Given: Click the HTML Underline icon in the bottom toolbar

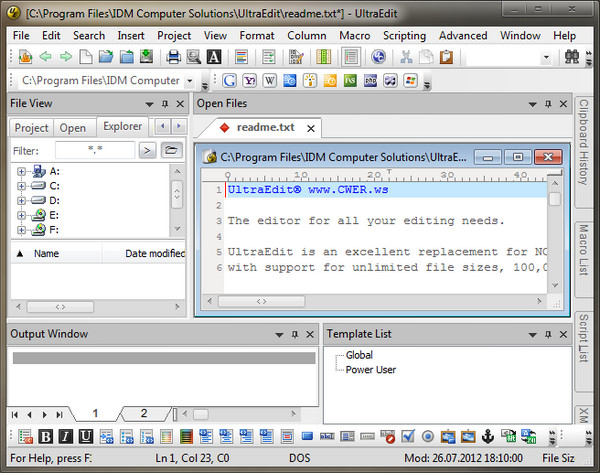Looking at the screenshot, I should coord(86,436).
